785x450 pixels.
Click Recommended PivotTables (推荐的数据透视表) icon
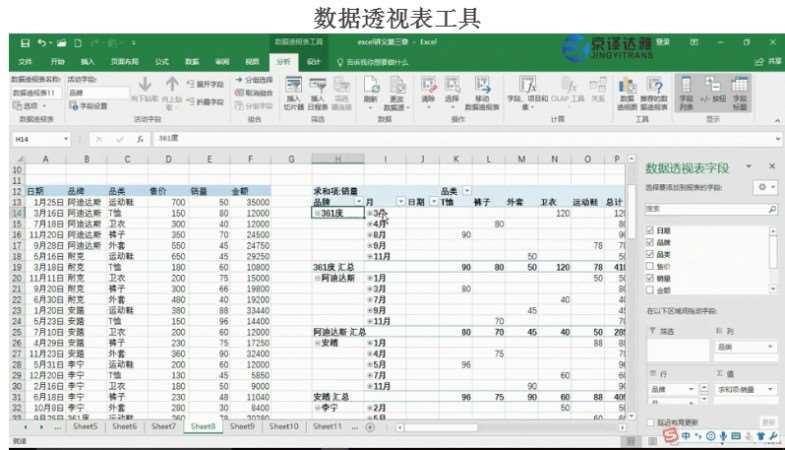(x=654, y=86)
